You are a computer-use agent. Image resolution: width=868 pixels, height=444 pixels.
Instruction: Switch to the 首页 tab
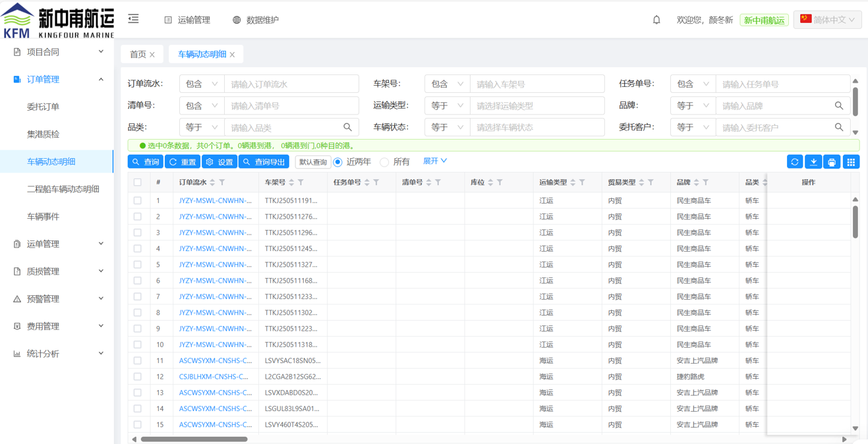(x=138, y=54)
